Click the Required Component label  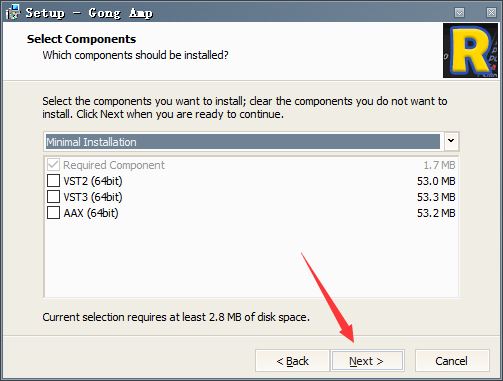[114, 165]
